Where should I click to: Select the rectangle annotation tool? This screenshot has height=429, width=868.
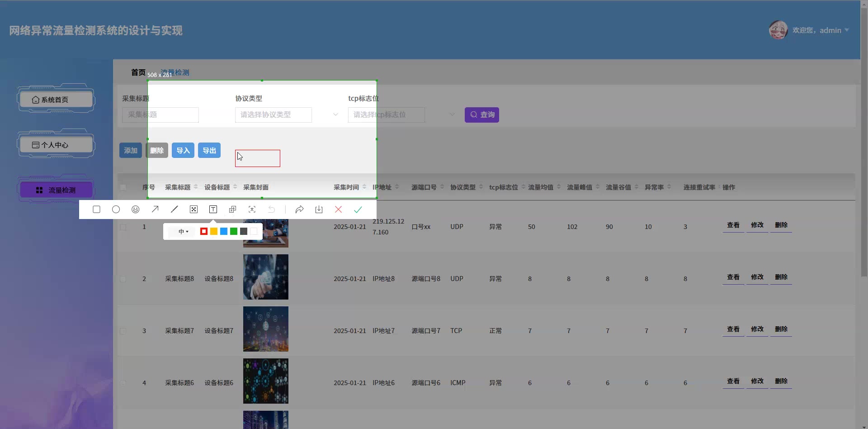(96, 210)
